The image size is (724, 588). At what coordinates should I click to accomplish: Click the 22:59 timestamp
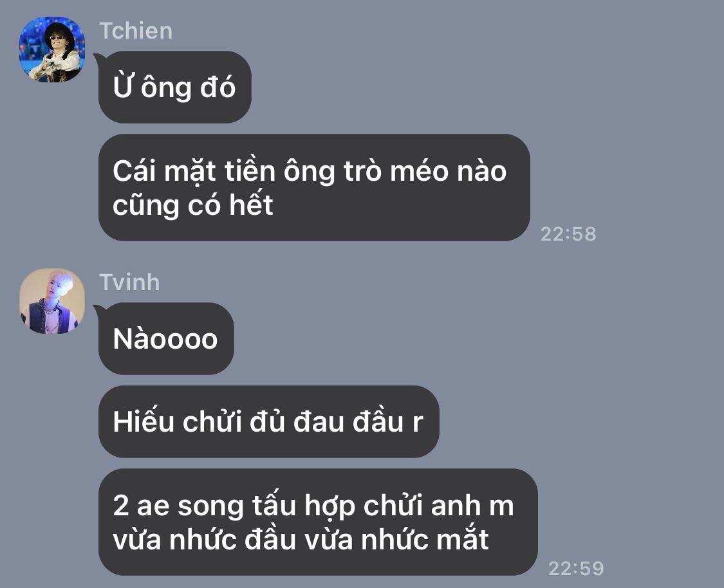pyautogui.click(x=576, y=568)
